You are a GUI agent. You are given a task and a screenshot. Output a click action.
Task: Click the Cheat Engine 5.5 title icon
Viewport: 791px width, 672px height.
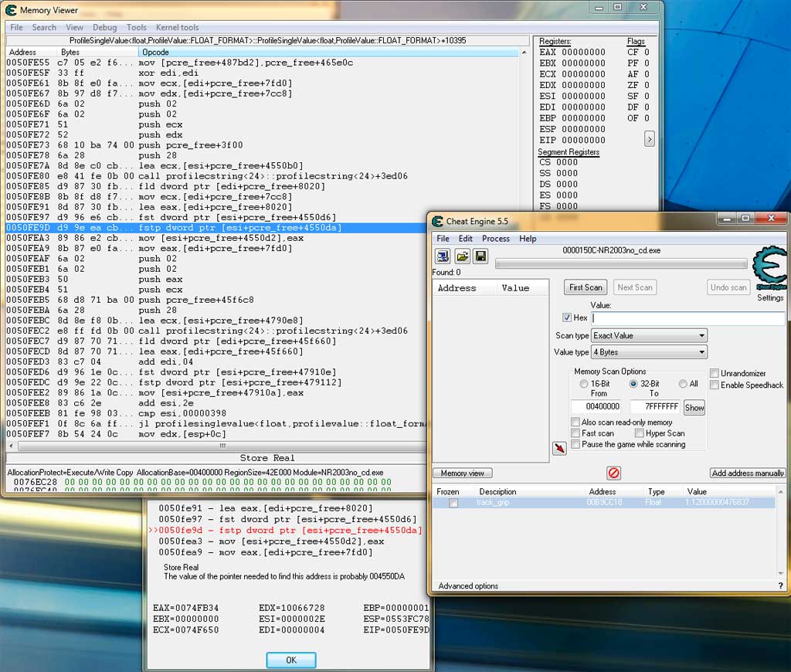(437, 222)
